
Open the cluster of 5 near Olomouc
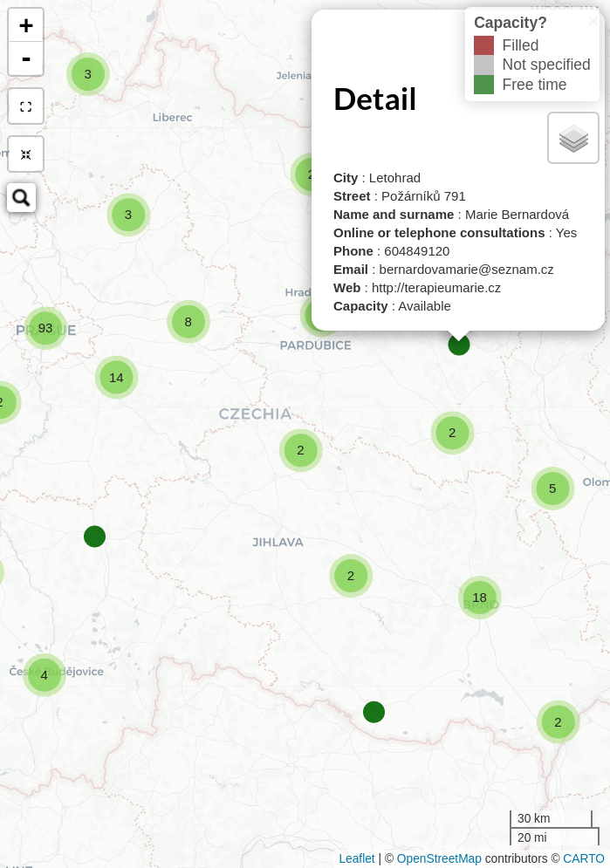552,489
